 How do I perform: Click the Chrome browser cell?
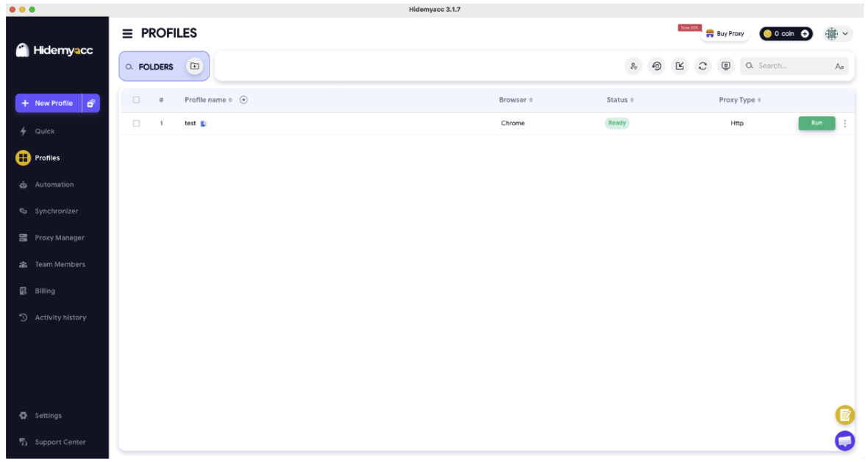click(513, 123)
